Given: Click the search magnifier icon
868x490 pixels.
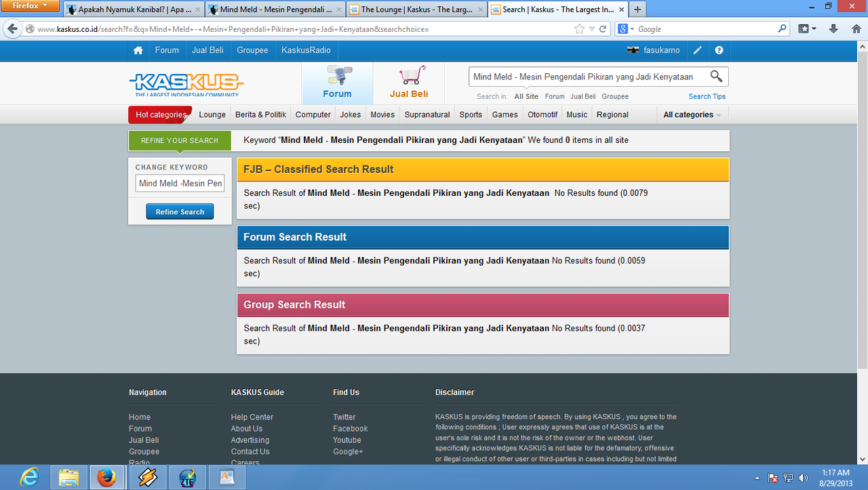Looking at the screenshot, I should tap(716, 77).
